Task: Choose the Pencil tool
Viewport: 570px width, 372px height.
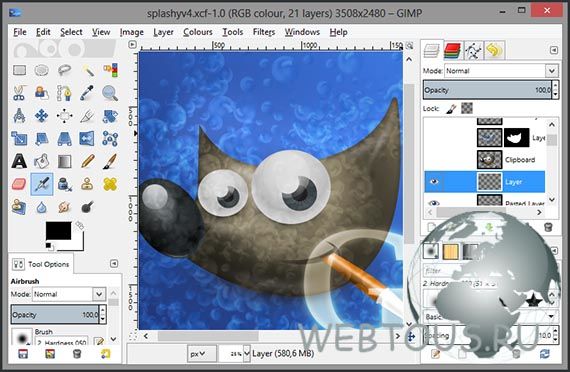Action: pyautogui.click(x=87, y=161)
